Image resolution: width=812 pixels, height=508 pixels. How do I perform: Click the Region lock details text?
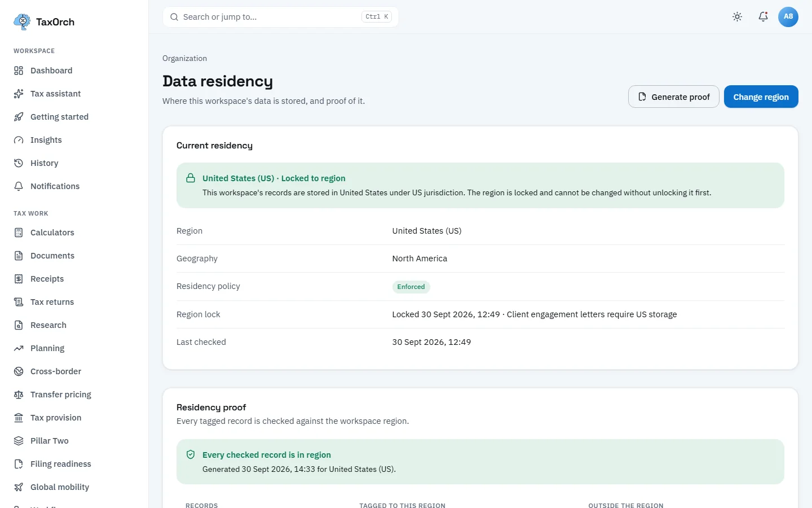tap(535, 314)
